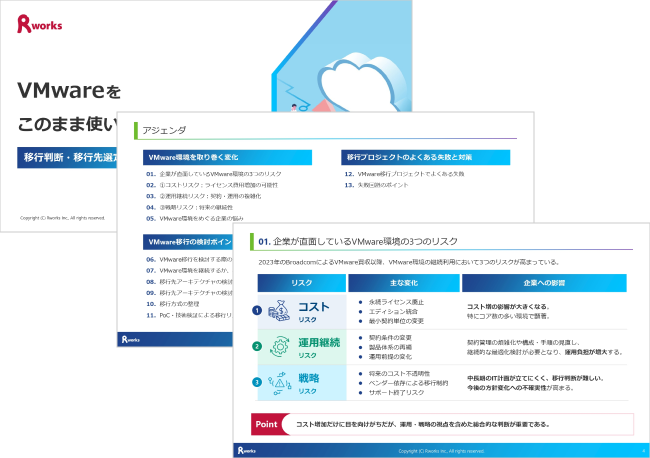Click agenda item 08 移行先アーキテクチャ

[189, 282]
